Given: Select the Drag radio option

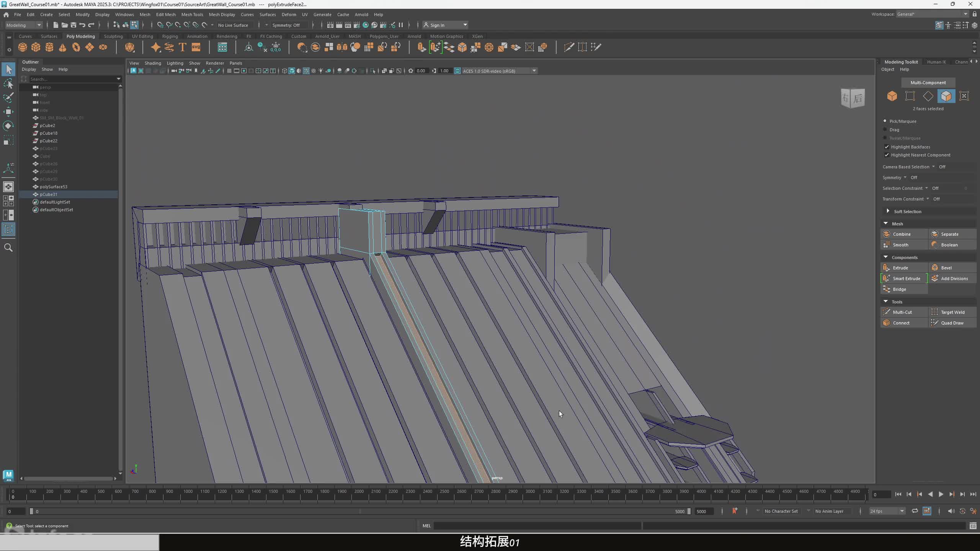Looking at the screenshot, I should pyautogui.click(x=885, y=130).
